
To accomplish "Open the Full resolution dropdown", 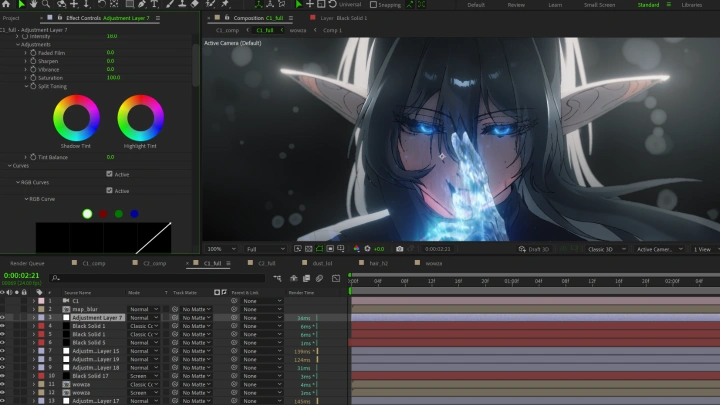I will [x=265, y=249].
